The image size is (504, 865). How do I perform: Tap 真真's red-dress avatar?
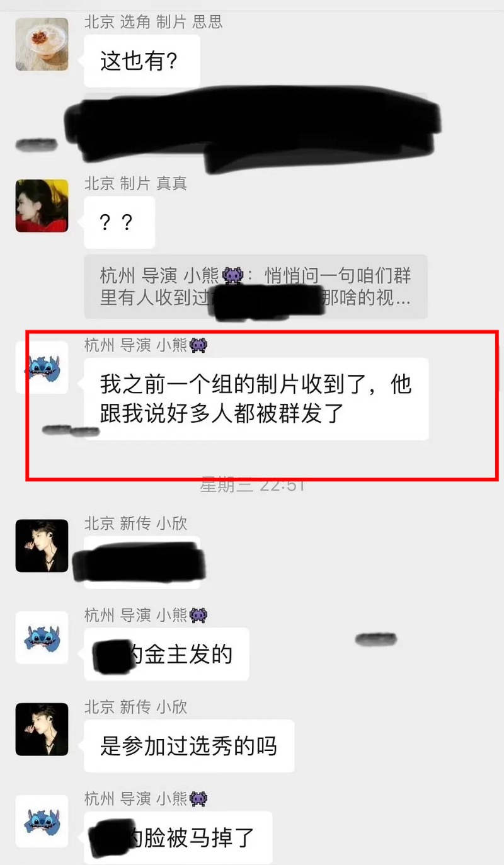click(42, 205)
